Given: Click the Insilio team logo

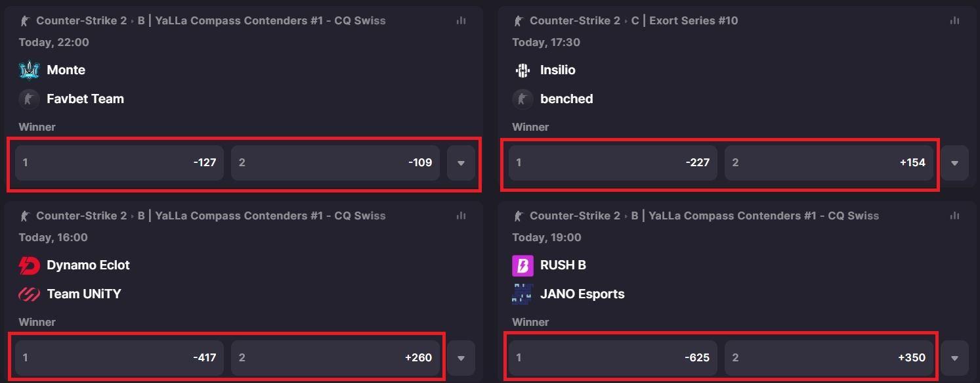Looking at the screenshot, I should [x=522, y=70].
